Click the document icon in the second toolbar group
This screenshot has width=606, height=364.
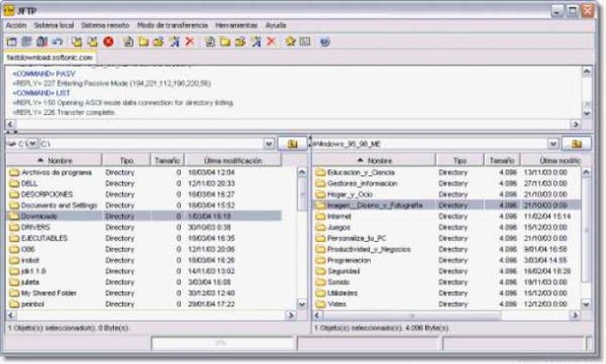(x=209, y=41)
